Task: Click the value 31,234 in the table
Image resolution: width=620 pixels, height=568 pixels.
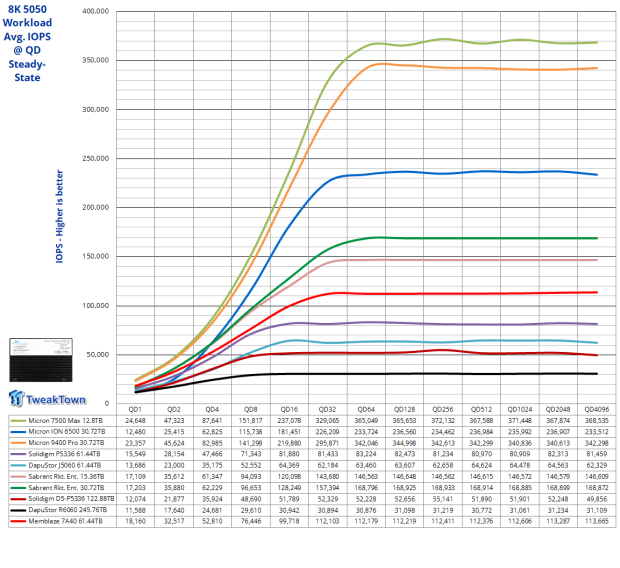Action: point(558,510)
